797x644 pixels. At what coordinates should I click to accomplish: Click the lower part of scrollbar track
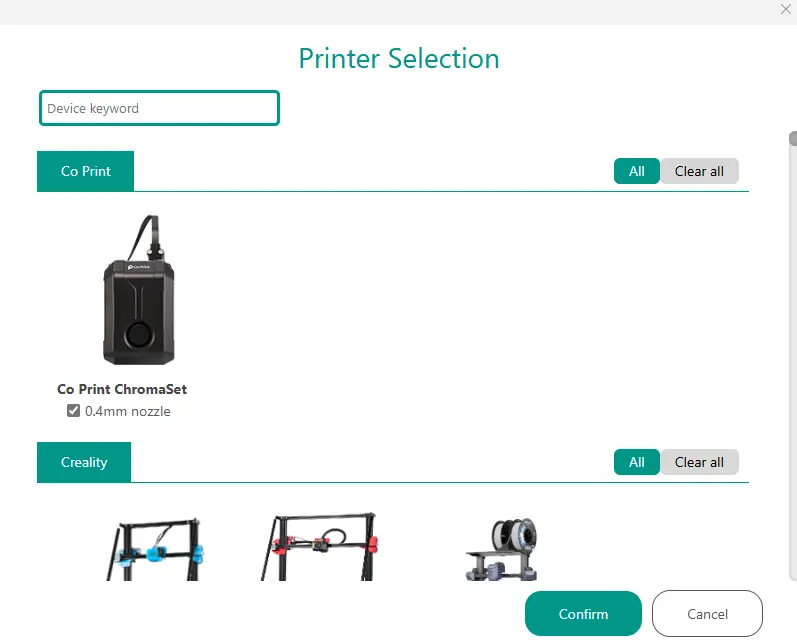click(x=793, y=457)
